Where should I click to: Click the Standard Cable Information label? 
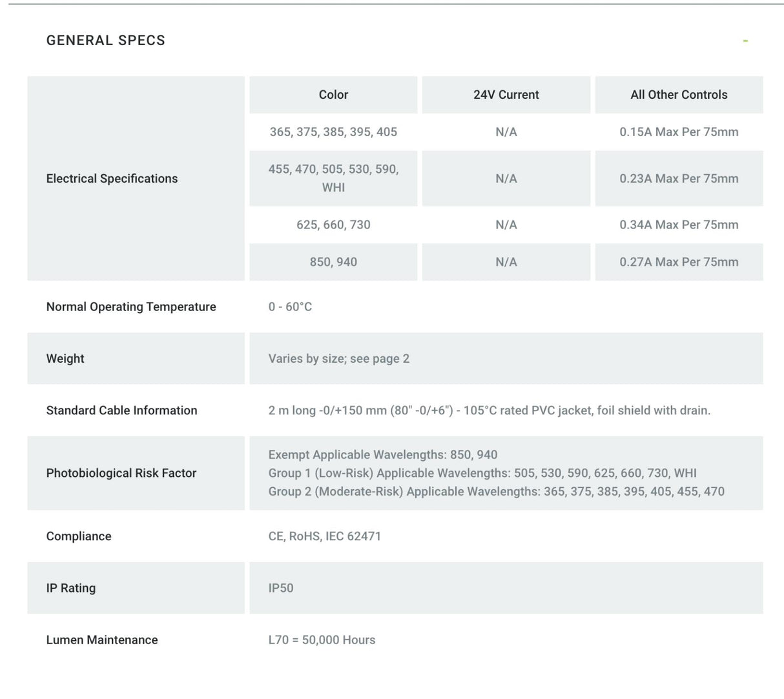[121, 410]
